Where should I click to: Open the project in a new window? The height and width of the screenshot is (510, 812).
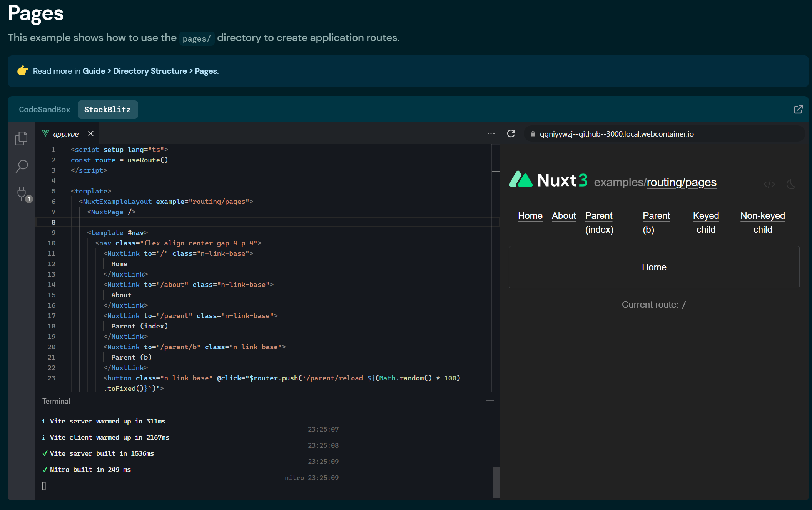[x=798, y=109]
